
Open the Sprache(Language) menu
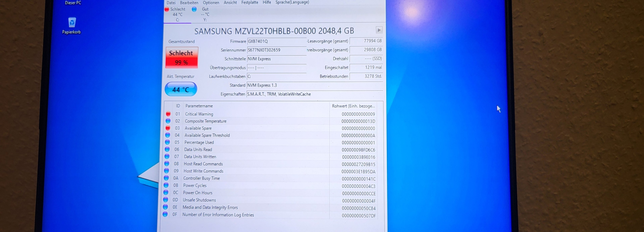coord(292,2)
